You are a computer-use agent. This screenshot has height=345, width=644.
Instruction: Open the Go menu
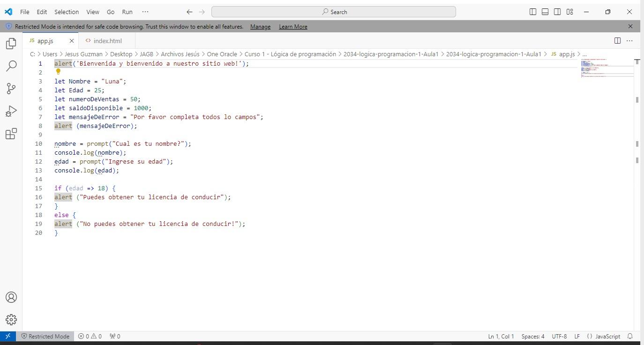click(111, 12)
